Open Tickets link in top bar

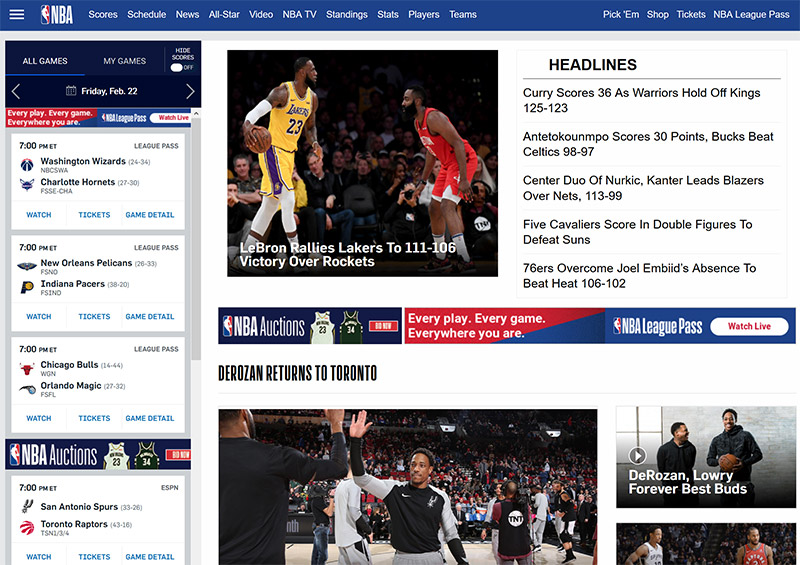(691, 15)
